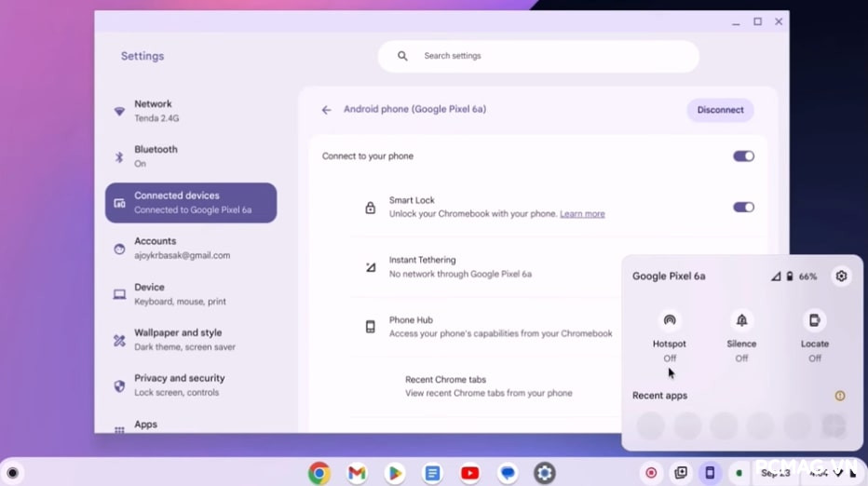
Task: Click the Privacy shield sidebar icon
Action: tap(119, 385)
